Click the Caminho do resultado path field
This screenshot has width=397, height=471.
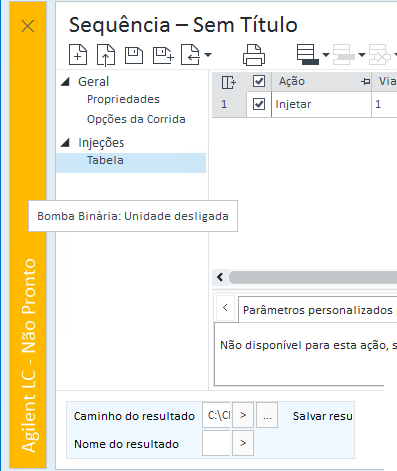216,415
